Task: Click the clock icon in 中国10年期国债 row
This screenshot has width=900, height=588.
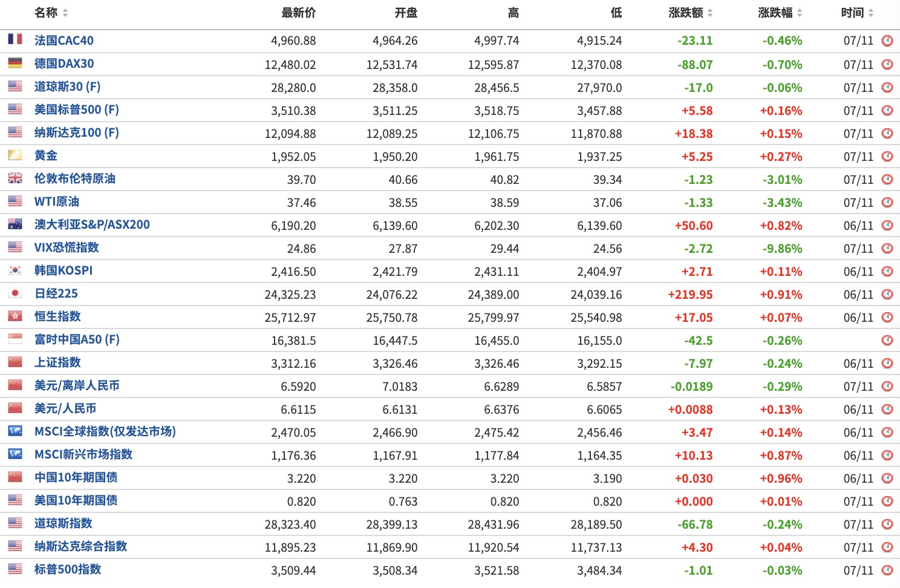Action: point(887,478)
